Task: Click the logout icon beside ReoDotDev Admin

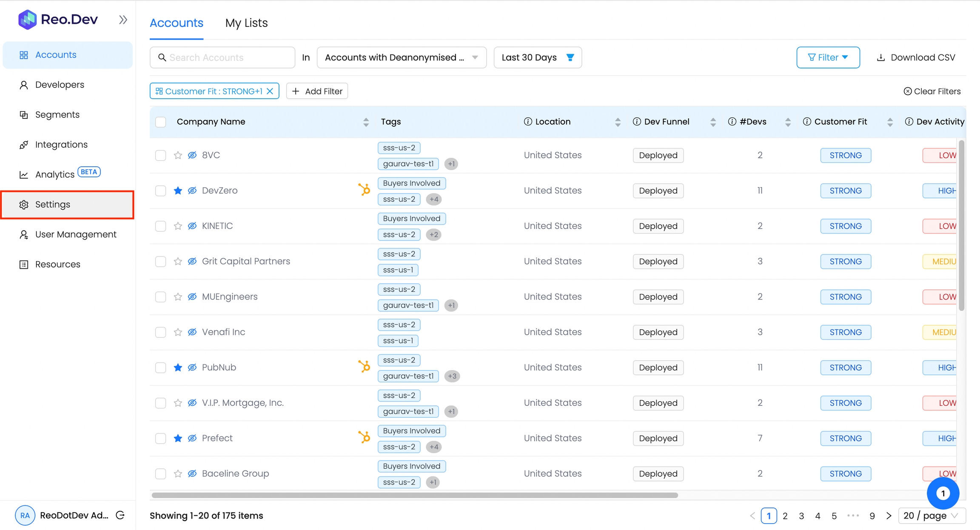Action: tap(120, 515)
